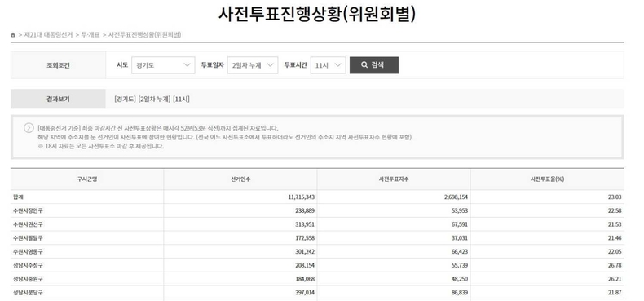This screenshot has height=301, width=644.
Task: Click early voter count 67,591
Action: (460, 224)
